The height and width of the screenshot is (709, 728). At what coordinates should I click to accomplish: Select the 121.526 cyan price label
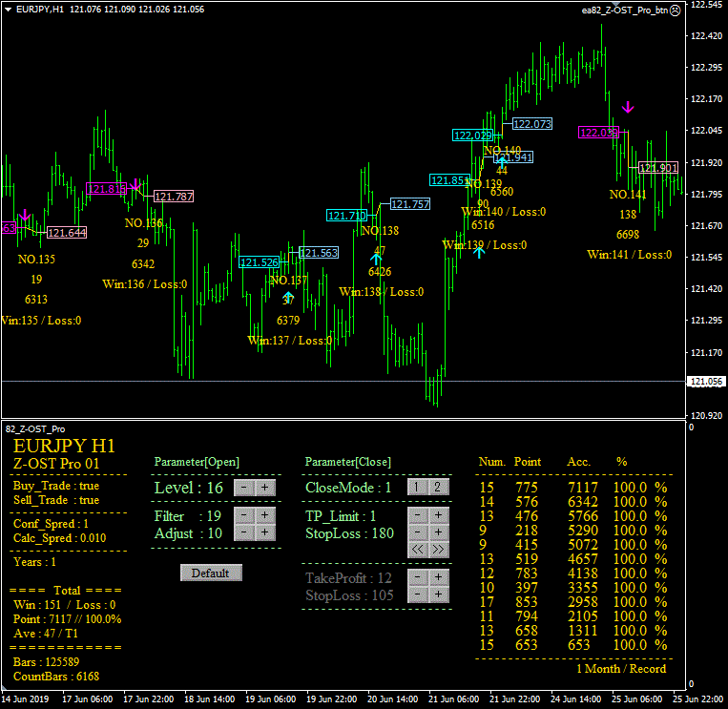pyautogui.click(x=260, y=262)
